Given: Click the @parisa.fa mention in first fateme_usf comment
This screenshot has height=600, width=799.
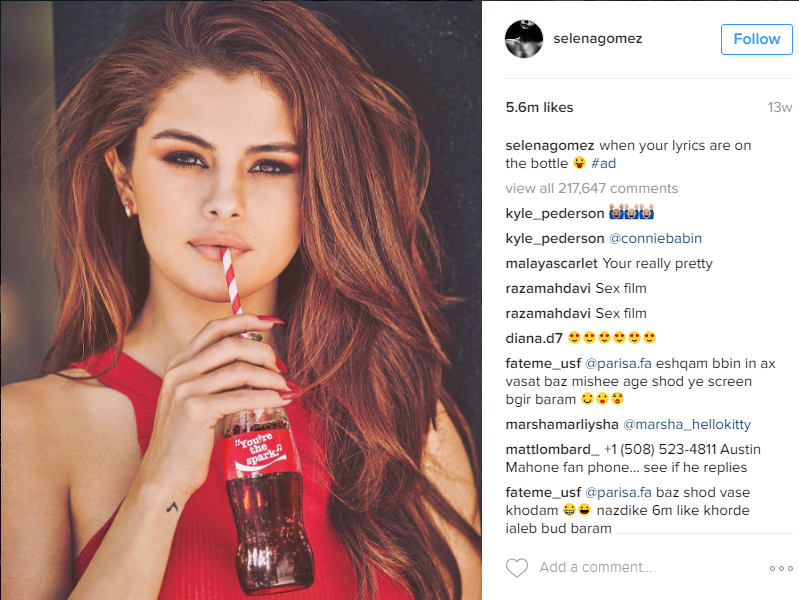Looking at the screenshot, I should coord(618,363).
